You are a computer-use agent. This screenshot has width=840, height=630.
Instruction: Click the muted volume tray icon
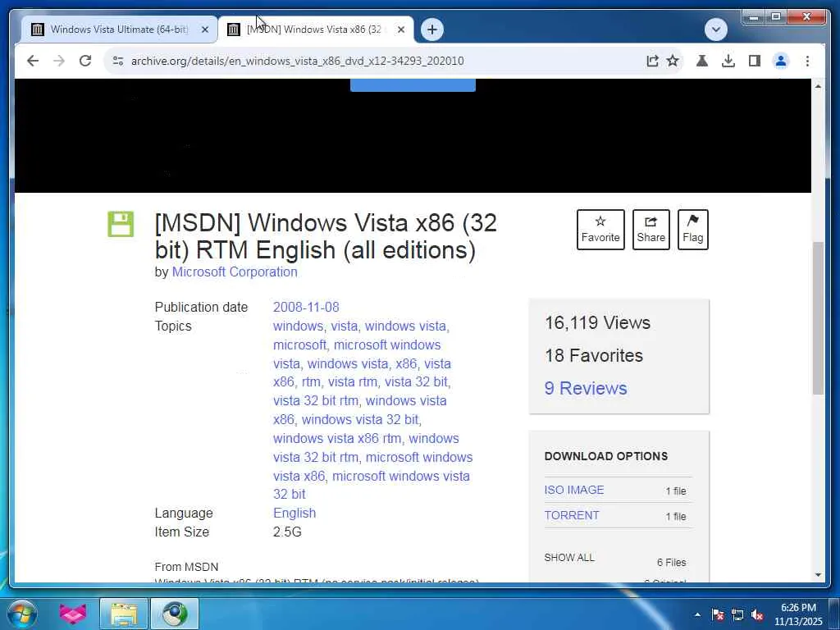[x=757, y=614]
